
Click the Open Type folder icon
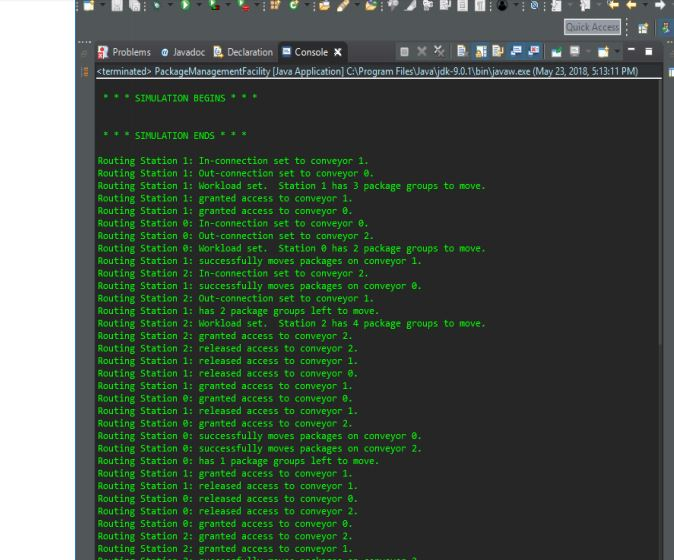(325, 5)
